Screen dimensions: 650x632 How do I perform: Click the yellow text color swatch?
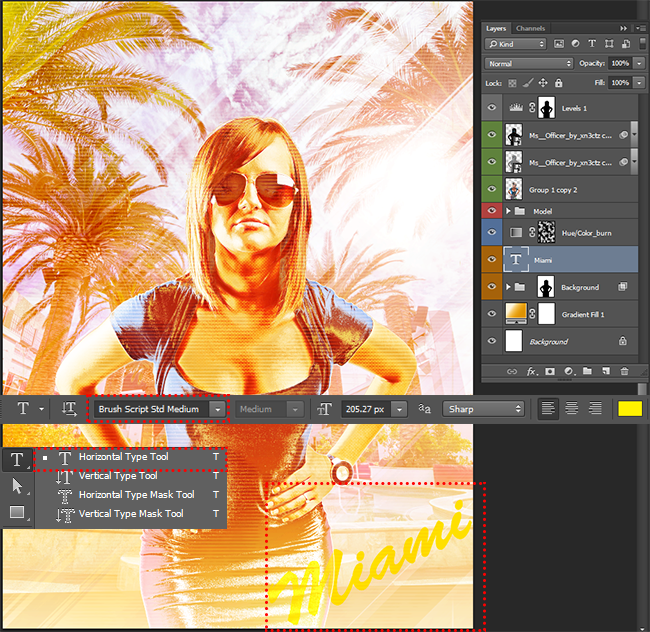pos(629,409)
